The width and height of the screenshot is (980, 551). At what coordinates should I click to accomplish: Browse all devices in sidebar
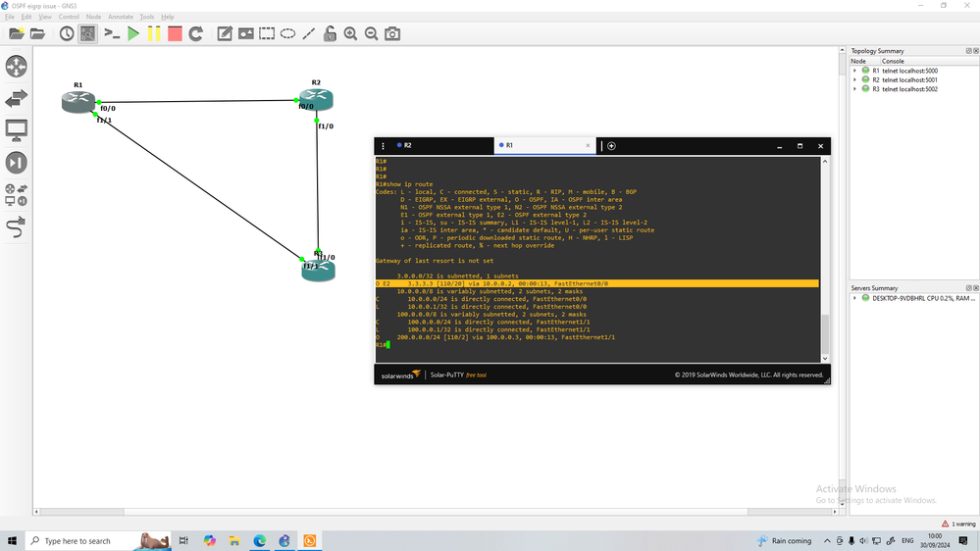point(17,195)
